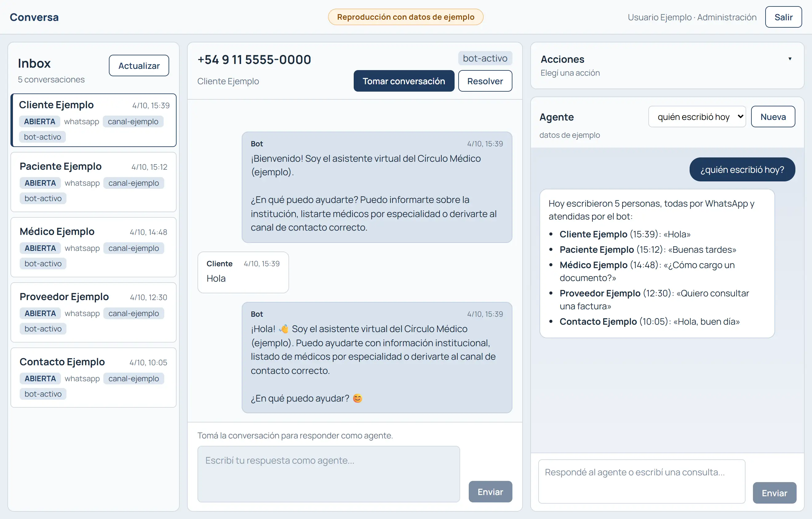Click 'Médico Ejemplo' in agent summary
Viewport: 812px width, 519px height.
(594, 265)
